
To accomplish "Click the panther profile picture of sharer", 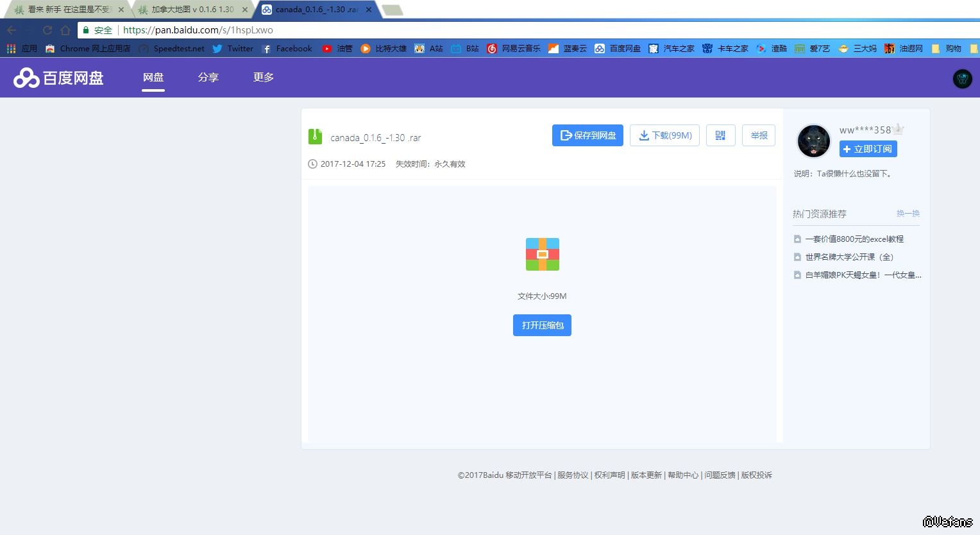I will [813, 140].
